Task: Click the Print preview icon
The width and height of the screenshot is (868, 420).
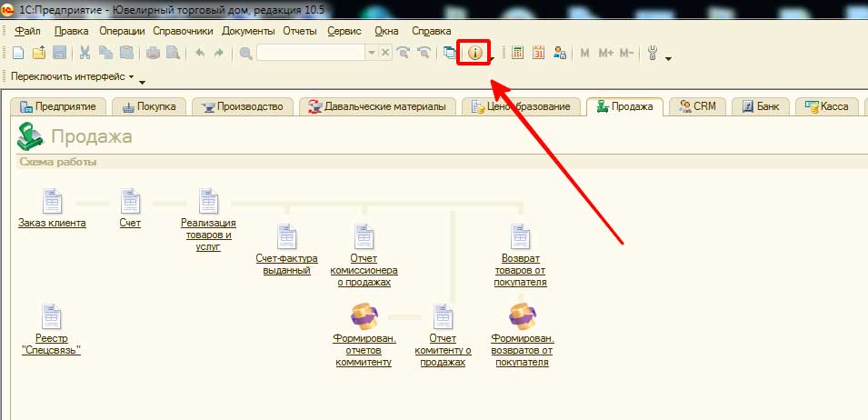Action: point(174,53)
